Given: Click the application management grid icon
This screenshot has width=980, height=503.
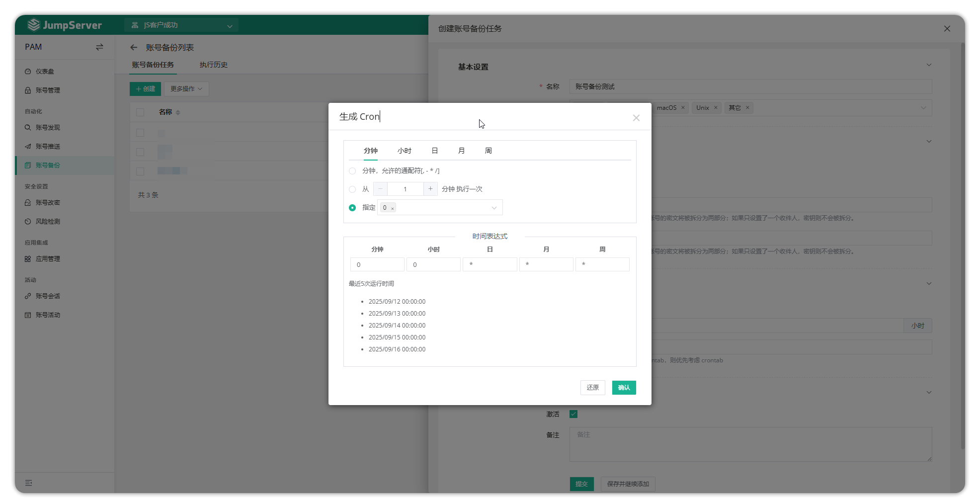Looking at the screenshot, I should point(28,259).
